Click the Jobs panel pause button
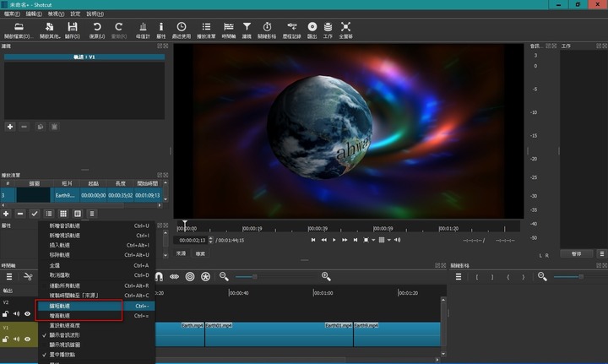 (576, 254)
